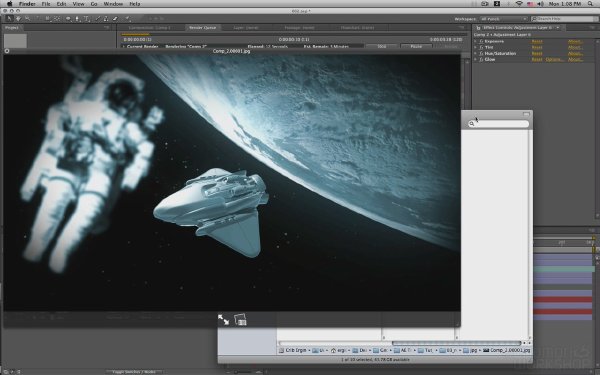Click the Finder horizontal scrollbar
The image size is (600, 375).
[456, 343]
